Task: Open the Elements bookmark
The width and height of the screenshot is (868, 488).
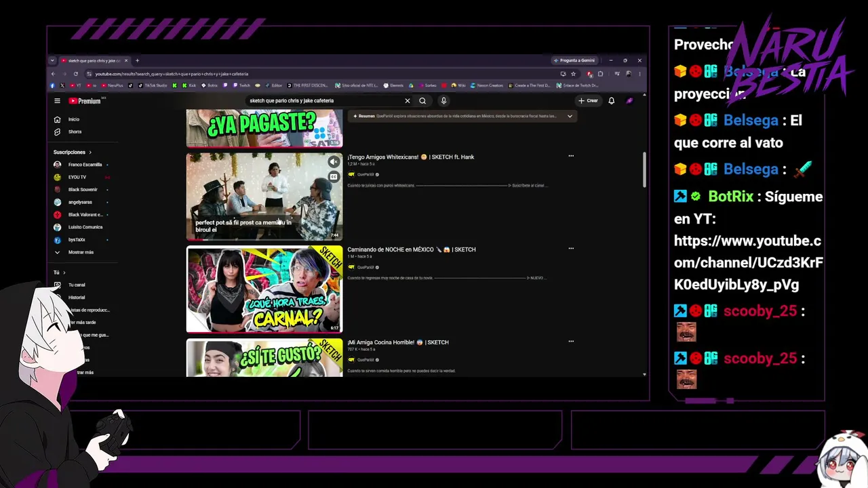Action: tap(393, 85)
